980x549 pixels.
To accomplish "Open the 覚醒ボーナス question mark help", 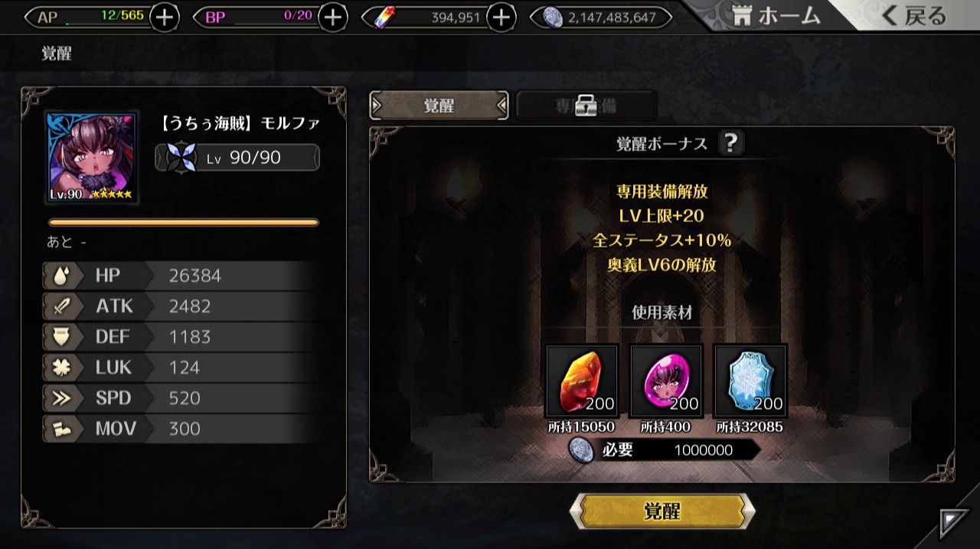I will pos(730,143).
